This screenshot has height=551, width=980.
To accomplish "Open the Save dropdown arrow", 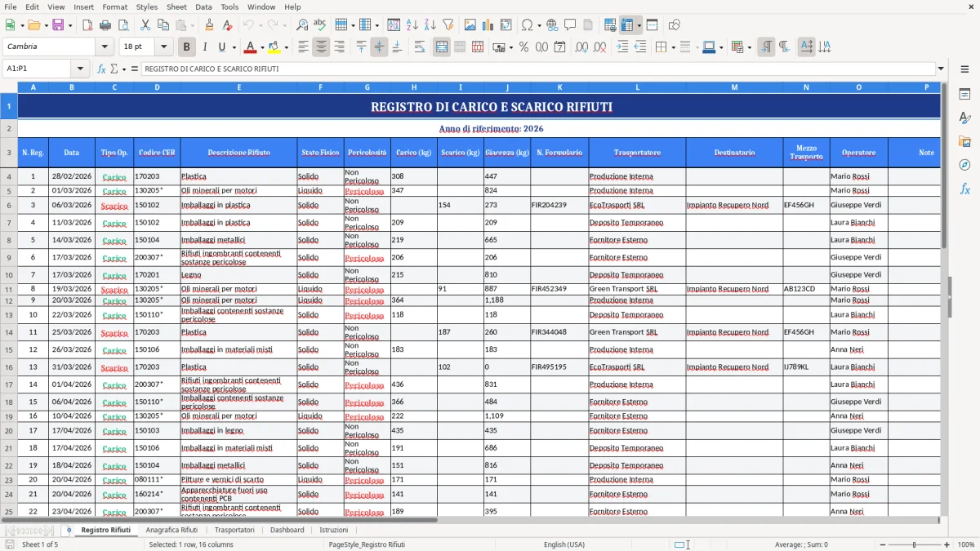I will [x=69, y=25].
